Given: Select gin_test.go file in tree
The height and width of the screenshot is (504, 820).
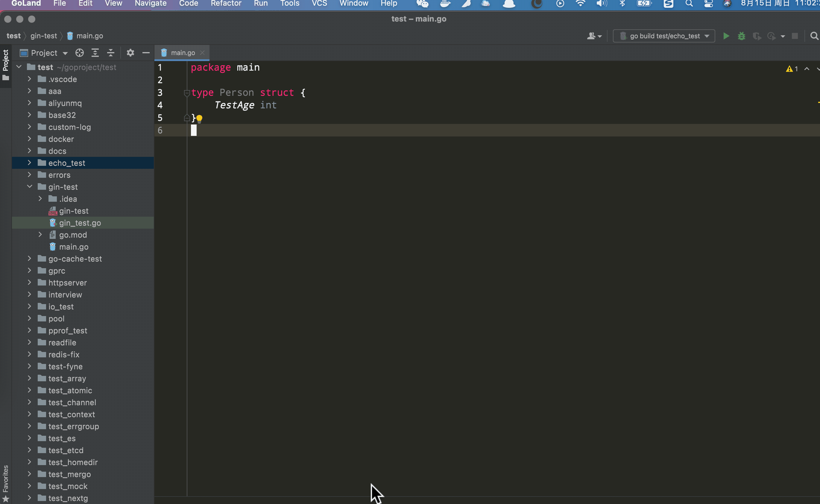Looking at the screenshot, I should click(x=80, y=223).
